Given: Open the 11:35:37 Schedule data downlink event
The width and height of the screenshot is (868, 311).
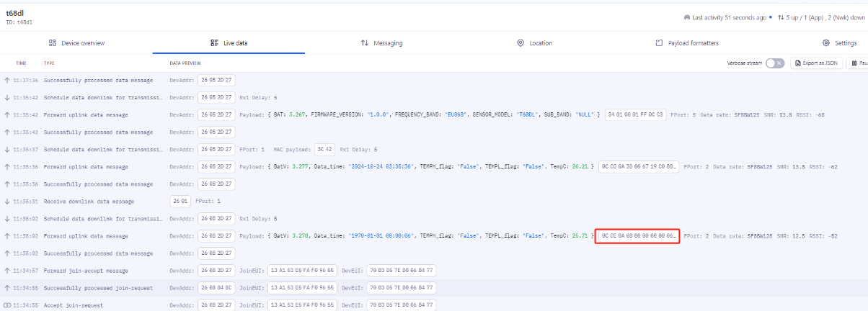Looking at the screenshot, I should pyautogui.click(x=434, y=150).
